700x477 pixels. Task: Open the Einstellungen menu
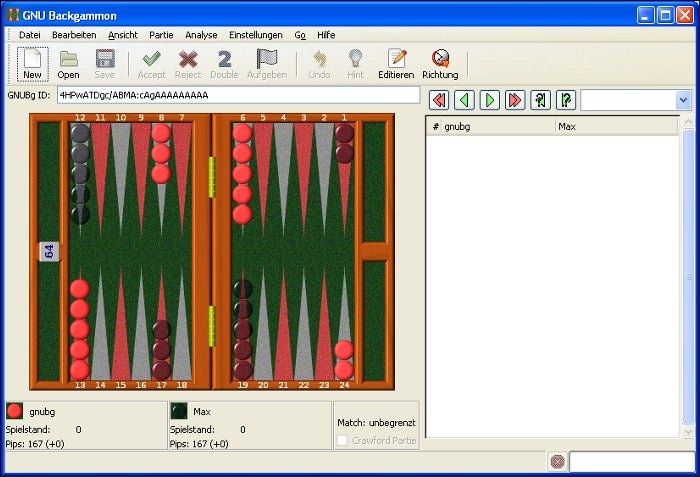(256, 35)
